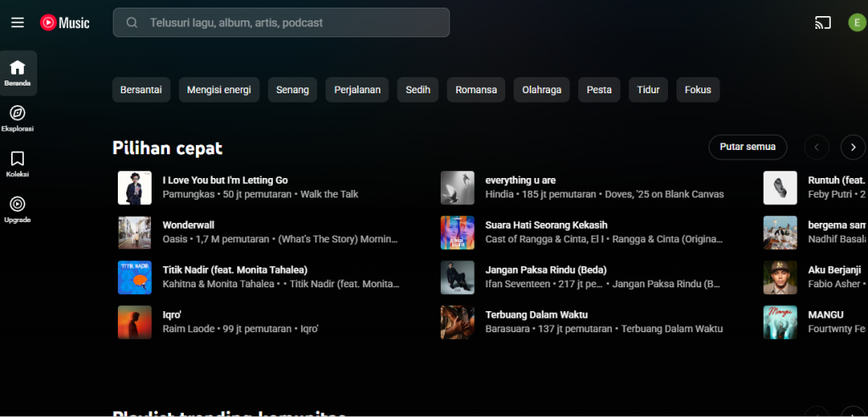Open song title I Love You but I'm Letting Go

[225, 181]
